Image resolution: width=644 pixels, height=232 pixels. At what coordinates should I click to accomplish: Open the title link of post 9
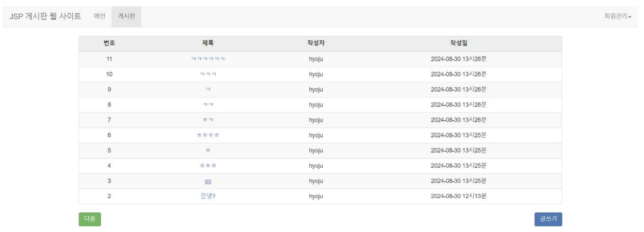[x=208, y=90]
